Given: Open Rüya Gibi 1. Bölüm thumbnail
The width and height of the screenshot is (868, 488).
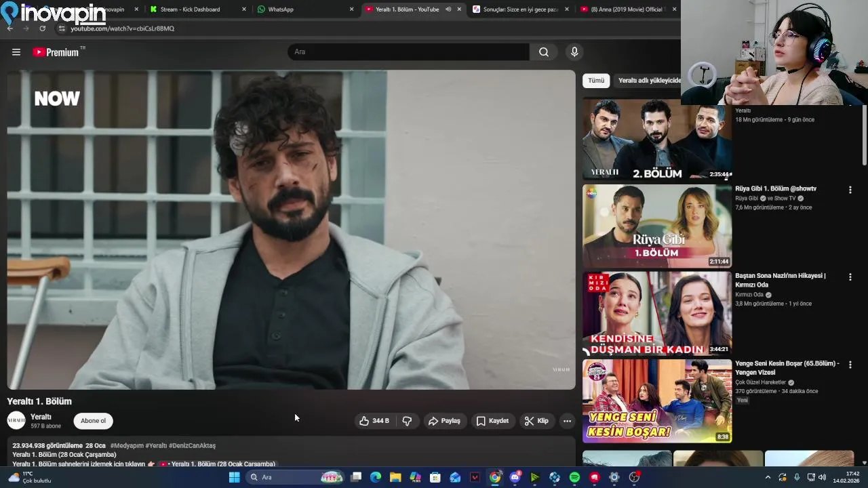Looking at the screenshot, I should click(x=657, y=226).
